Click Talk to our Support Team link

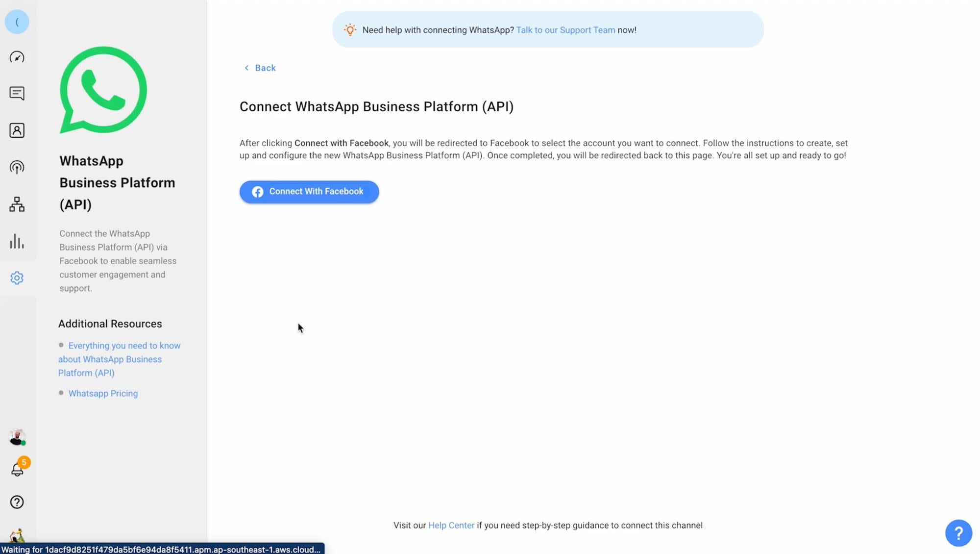point(566,29)
